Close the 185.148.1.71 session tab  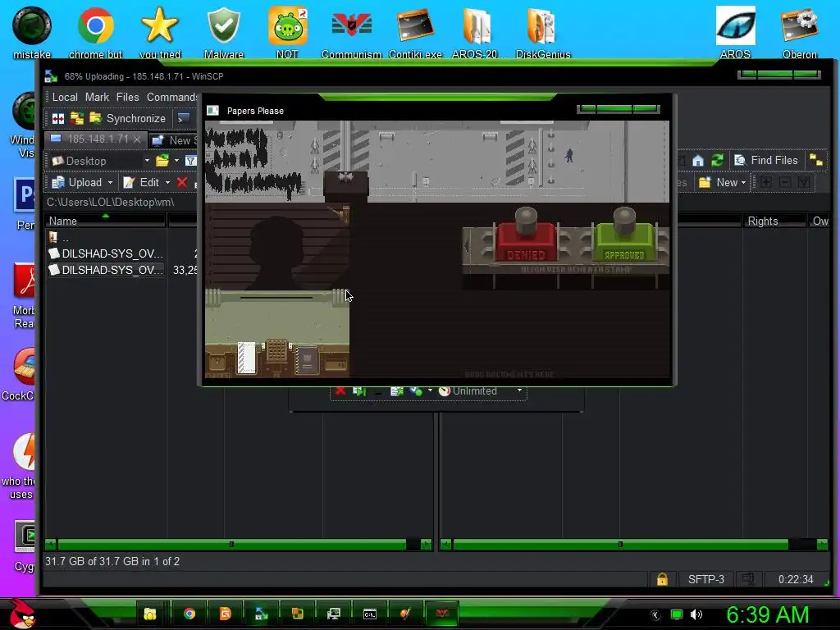coord(137,139)
